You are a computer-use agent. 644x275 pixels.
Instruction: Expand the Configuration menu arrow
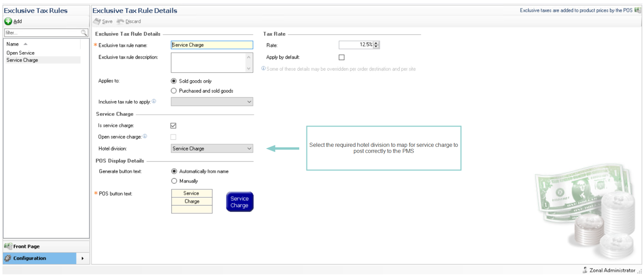(x=83, y=258)
